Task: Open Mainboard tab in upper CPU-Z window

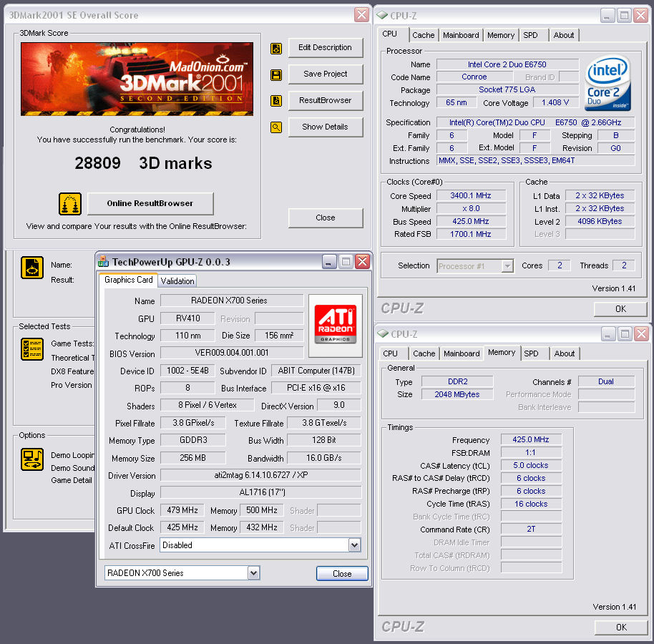Action: click(461, 36)
